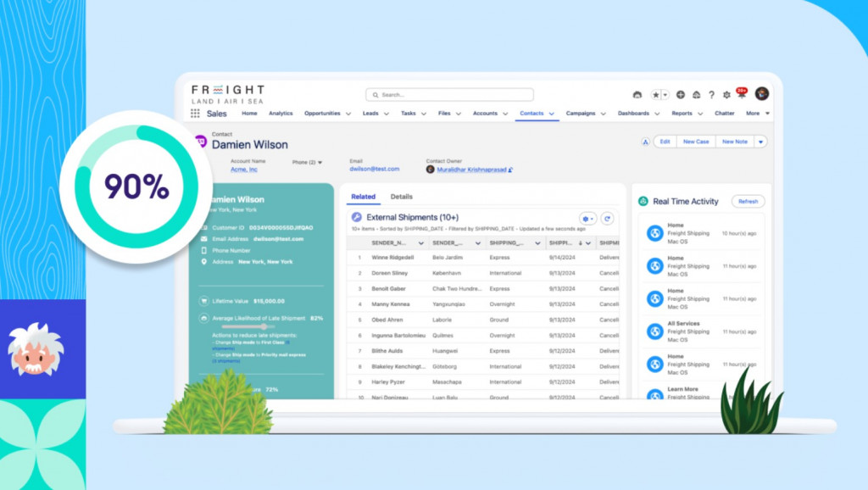
Task: Open the user profile avatar
Action: tap(761, 94)
